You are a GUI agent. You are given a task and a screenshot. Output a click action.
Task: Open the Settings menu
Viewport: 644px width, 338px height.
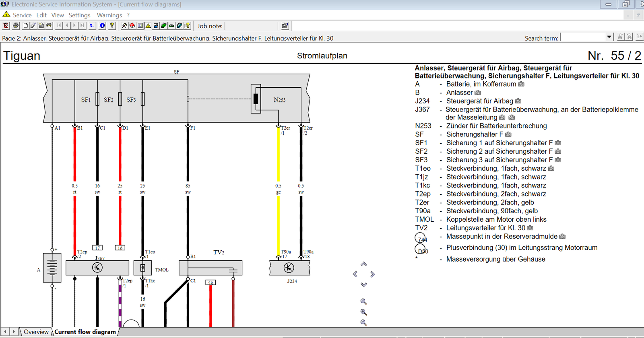(x=79, y=15)
